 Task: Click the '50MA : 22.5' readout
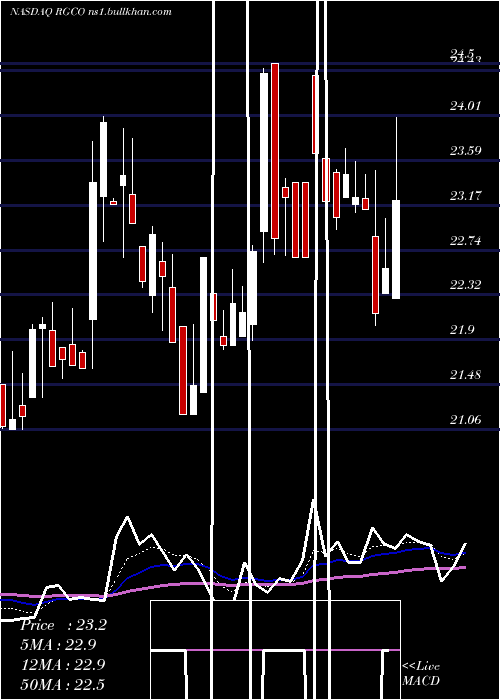pyautogui.click(x=62, y=684)
